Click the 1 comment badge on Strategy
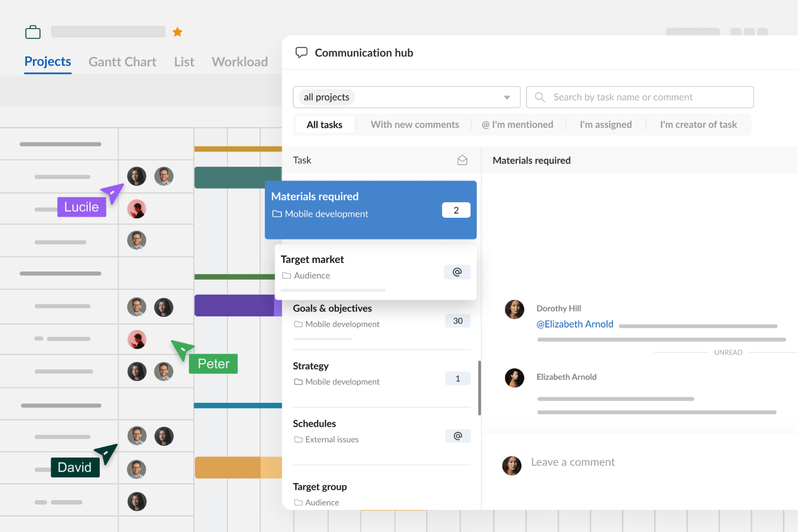Viewport: 798px width, 532px height. point(458,378)
